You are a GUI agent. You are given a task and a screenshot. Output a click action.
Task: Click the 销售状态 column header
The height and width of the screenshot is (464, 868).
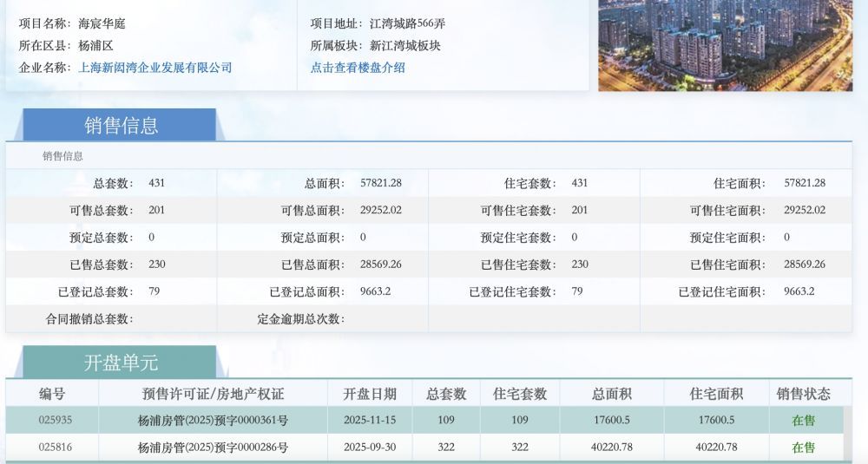click(x=803, y=394)
